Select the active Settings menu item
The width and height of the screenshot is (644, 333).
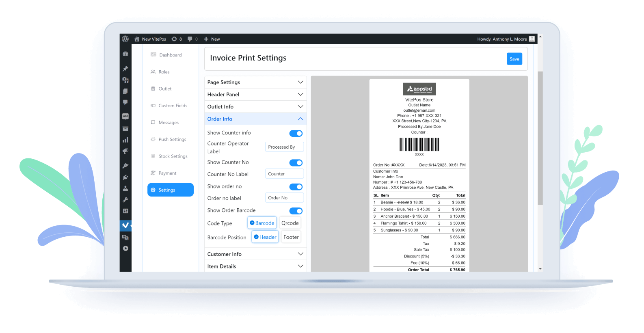[x=171, y=190]
